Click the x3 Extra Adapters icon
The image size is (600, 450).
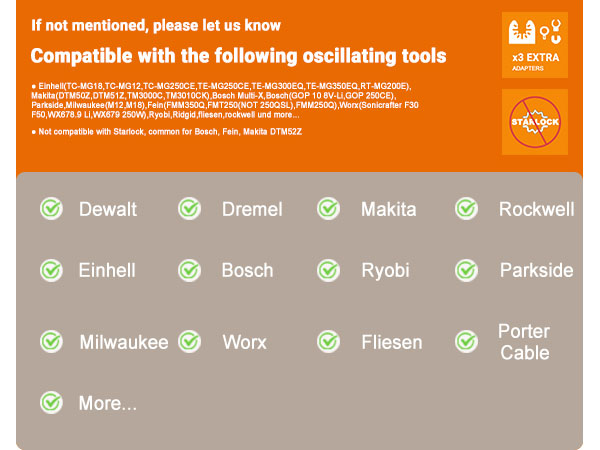pos(534,45)
